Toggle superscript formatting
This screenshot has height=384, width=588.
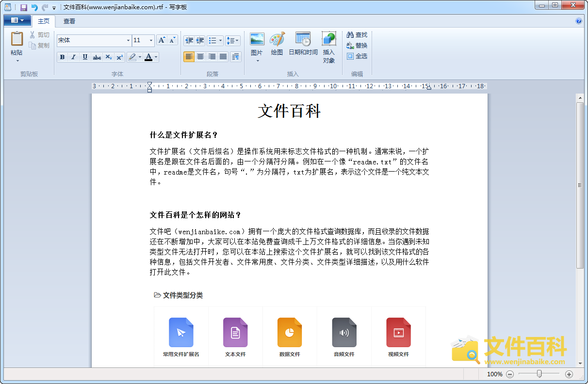click(x=119, y=57)
